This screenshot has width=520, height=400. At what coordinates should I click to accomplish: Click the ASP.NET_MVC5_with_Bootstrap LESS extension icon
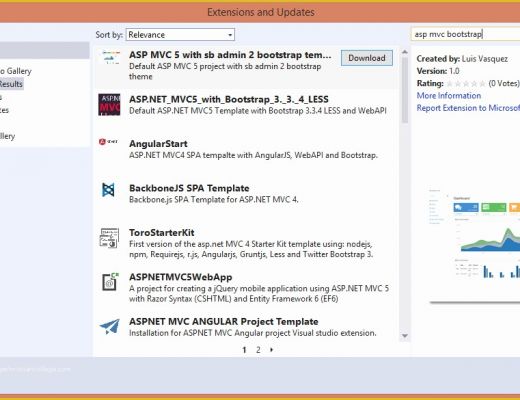click(109, 105)
